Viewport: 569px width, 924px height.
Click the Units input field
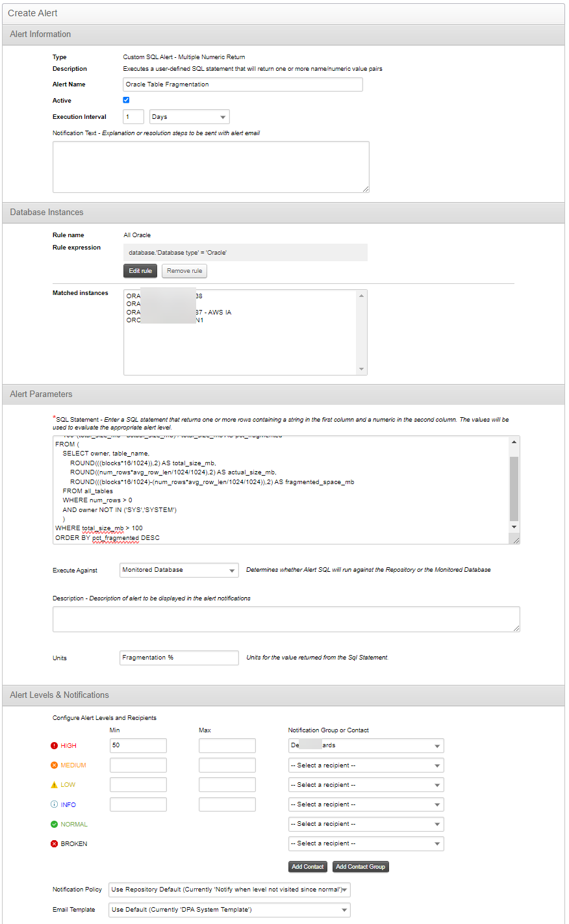click(179, 658)
